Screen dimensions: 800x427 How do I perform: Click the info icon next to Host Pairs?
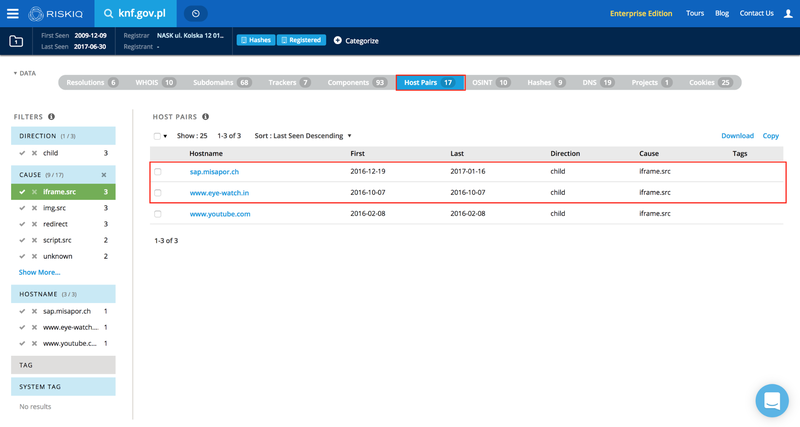point(206,117)
